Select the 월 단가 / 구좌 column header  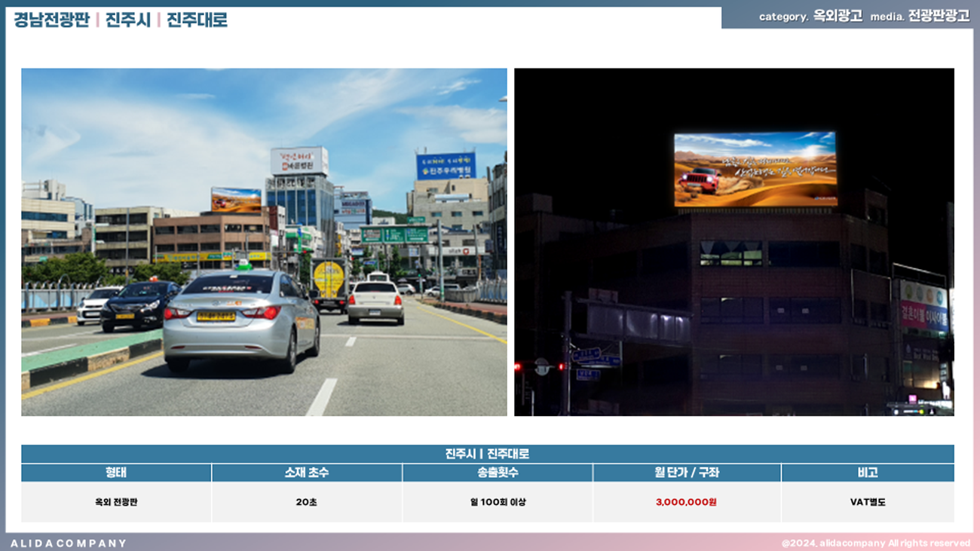[687, 473]
